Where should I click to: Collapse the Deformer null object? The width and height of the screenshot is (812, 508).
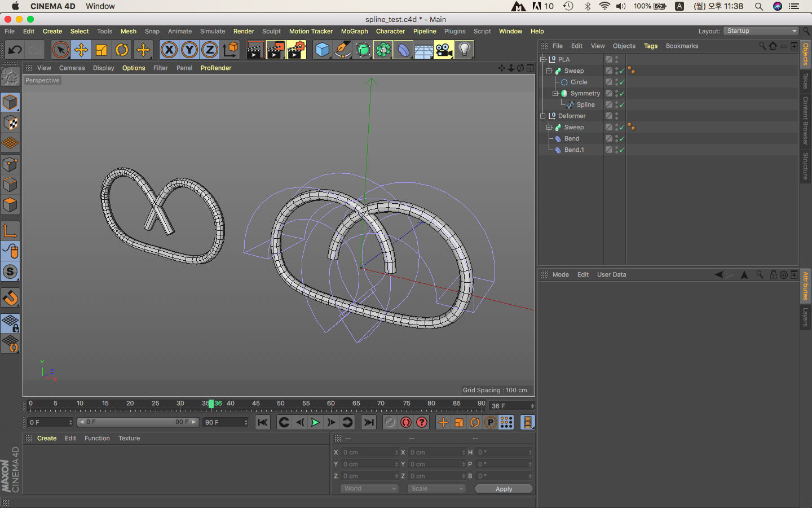(543, 116)
